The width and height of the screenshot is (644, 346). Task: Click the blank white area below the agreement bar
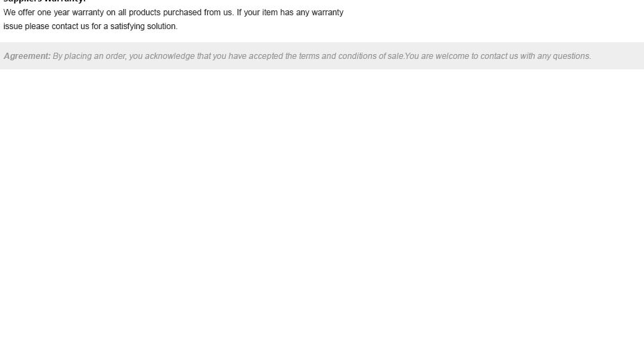(322, 206)
